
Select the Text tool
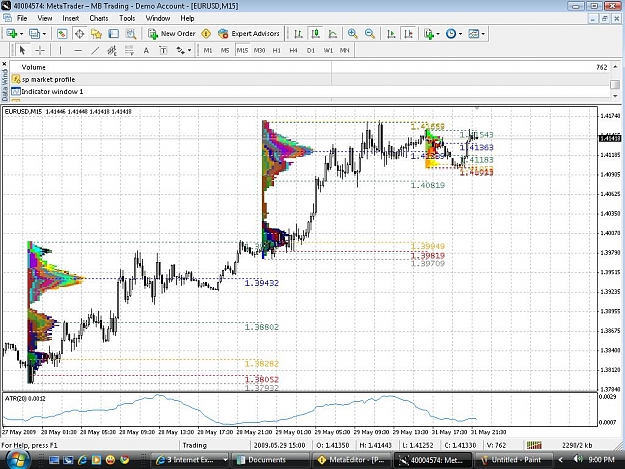click(x=146, y=50)
